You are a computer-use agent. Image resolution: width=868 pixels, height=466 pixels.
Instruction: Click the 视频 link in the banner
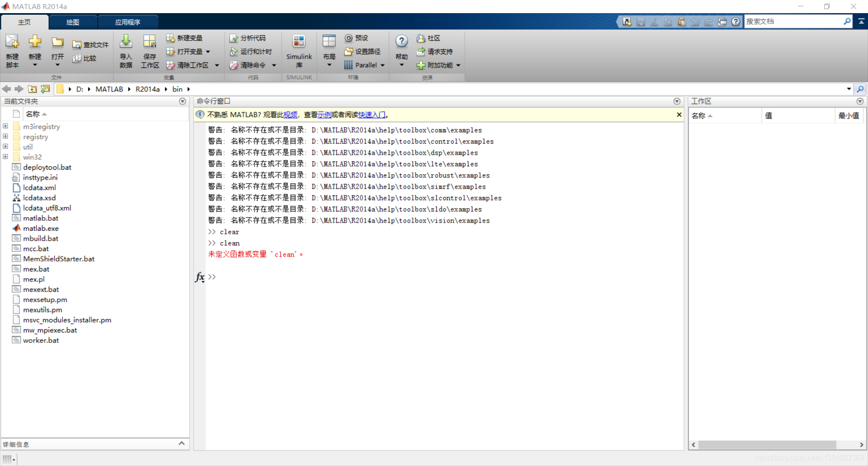291,115
